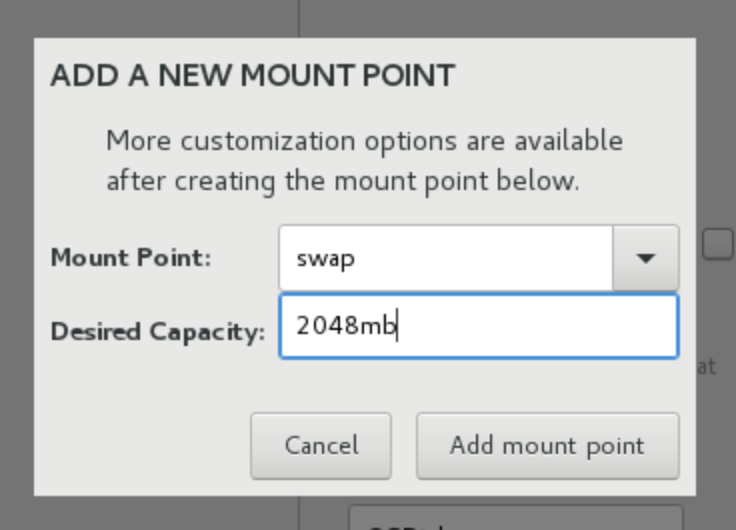
Task: Toggle the partially hidden checkbox behind dialog
Action: 718,244
